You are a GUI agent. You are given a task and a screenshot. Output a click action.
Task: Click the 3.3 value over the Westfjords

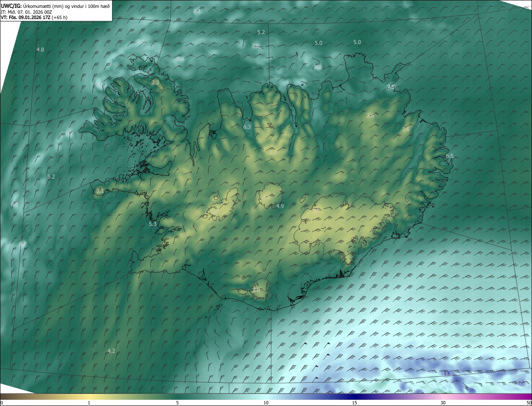pyautogui.click(x=155, y=83)
